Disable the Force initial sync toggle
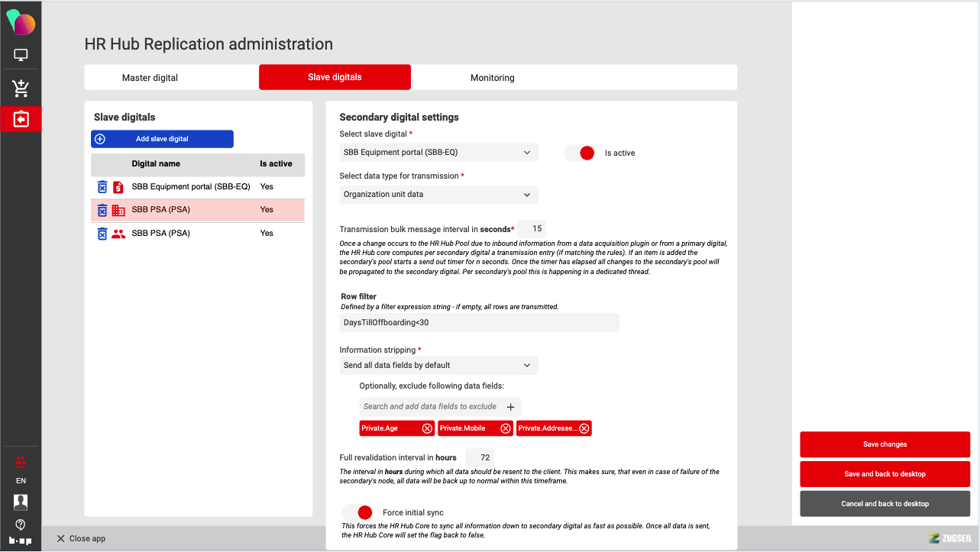The width and height of the screenshot is (980, 552). click(357, 512)
